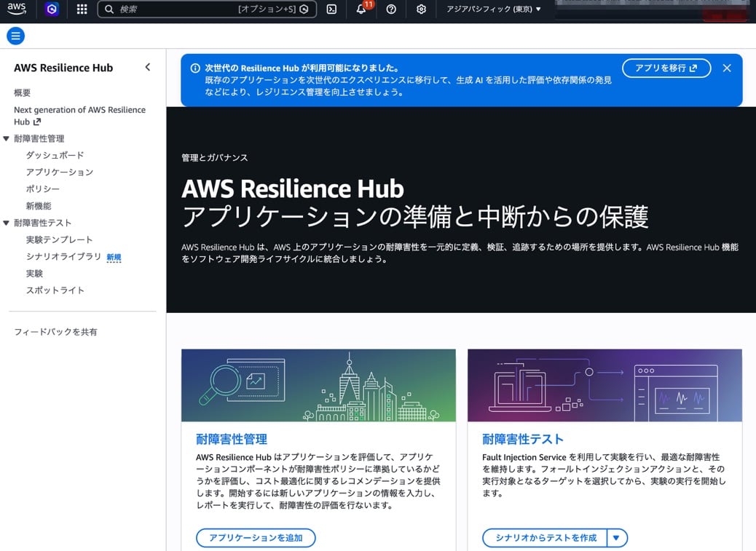Viewport: 756px width, 551px height.
Task: Click アプリケーションを追加 button
Action: 256,537
